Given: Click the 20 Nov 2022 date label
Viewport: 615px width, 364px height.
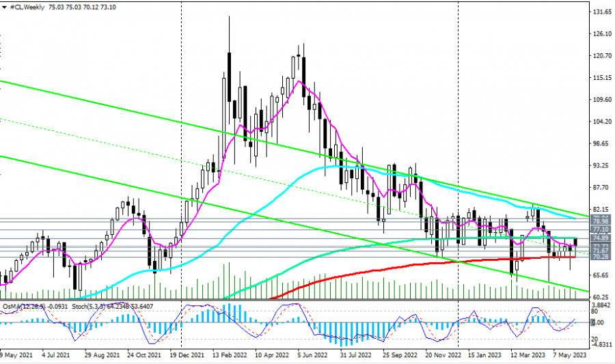Looking at the screenshot, I should [x=441, y=355].
